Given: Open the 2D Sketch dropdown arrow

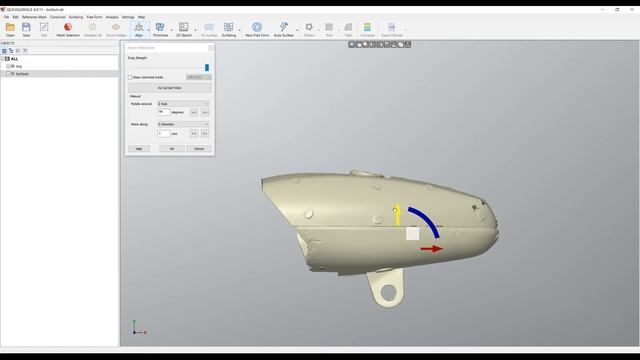Looking at the screenshot, I should point(195,30).
